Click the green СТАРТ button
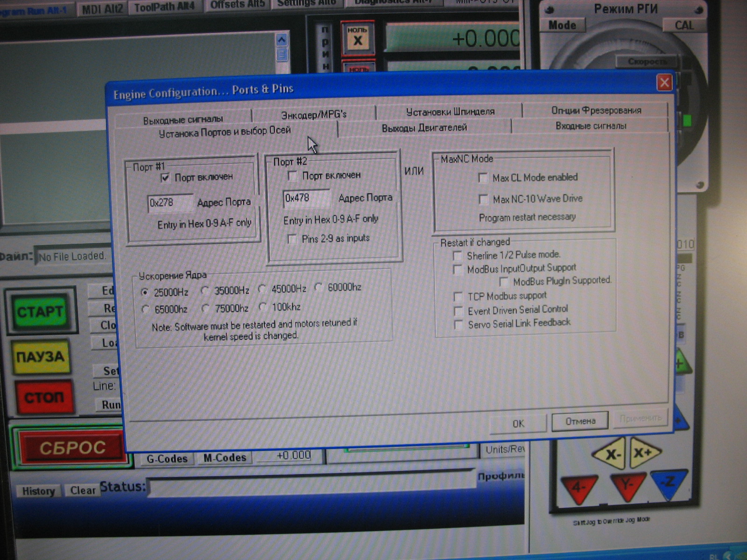The image size is (747, 560). (41, 311)
